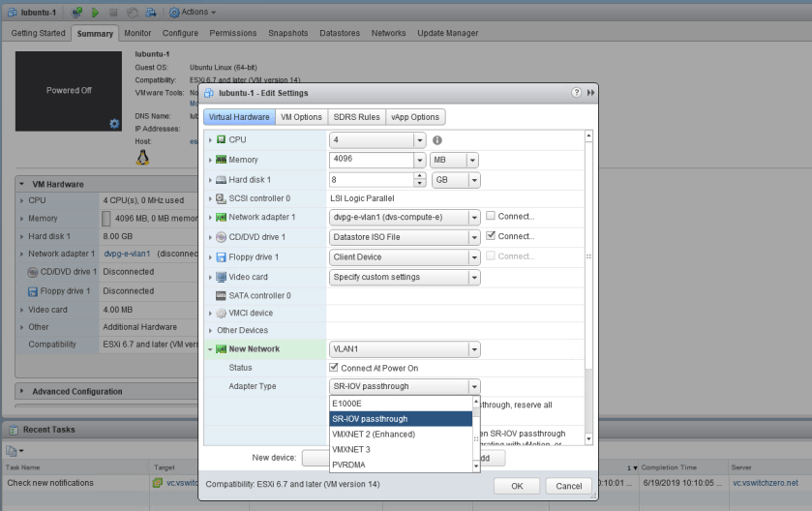Click the CPU info icon
Image resolution: width=812 pixels, height=511 pixels.
437,140
